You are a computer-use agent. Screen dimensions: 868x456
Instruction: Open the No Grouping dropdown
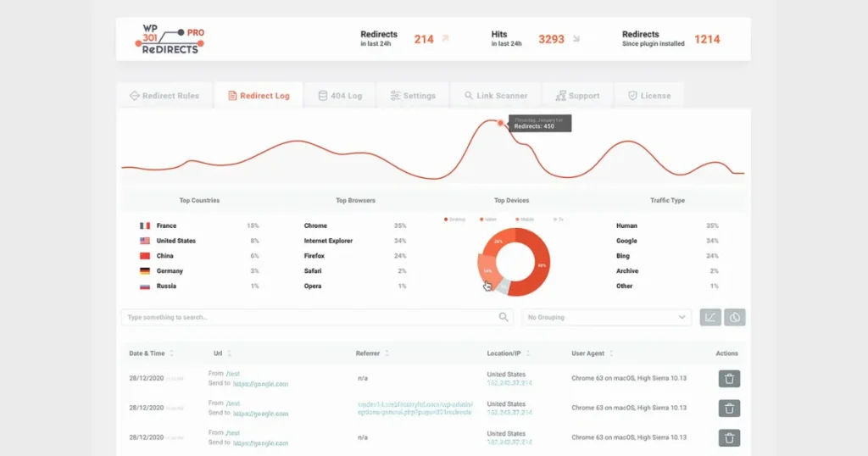[x=607, y=317]
